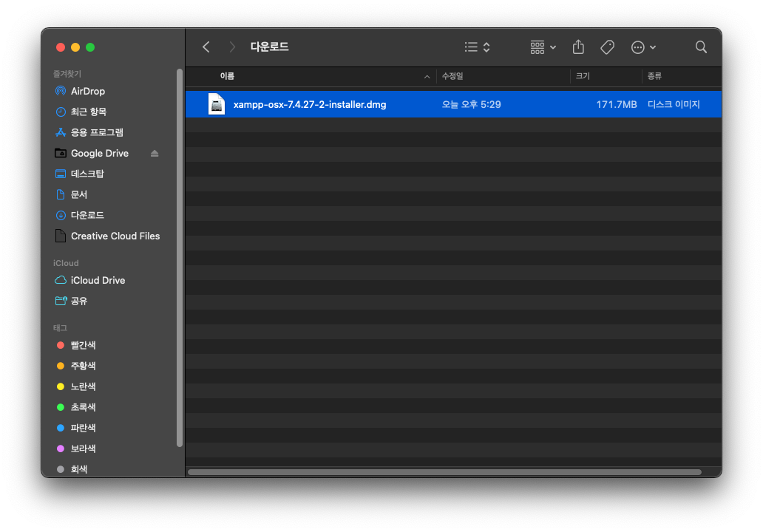Screen dimensions: 763x532
Task: Click the document icon beside 문서
Action: point(61,194)
